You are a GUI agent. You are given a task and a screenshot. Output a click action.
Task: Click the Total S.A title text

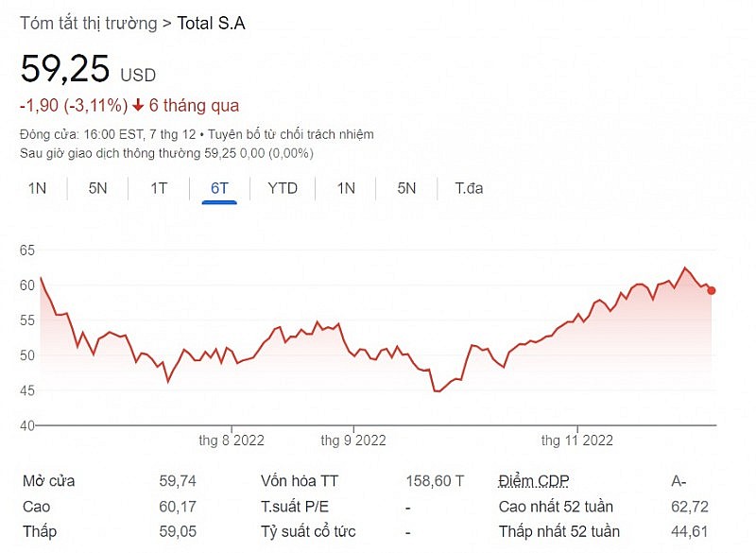[x=212, y=24]
